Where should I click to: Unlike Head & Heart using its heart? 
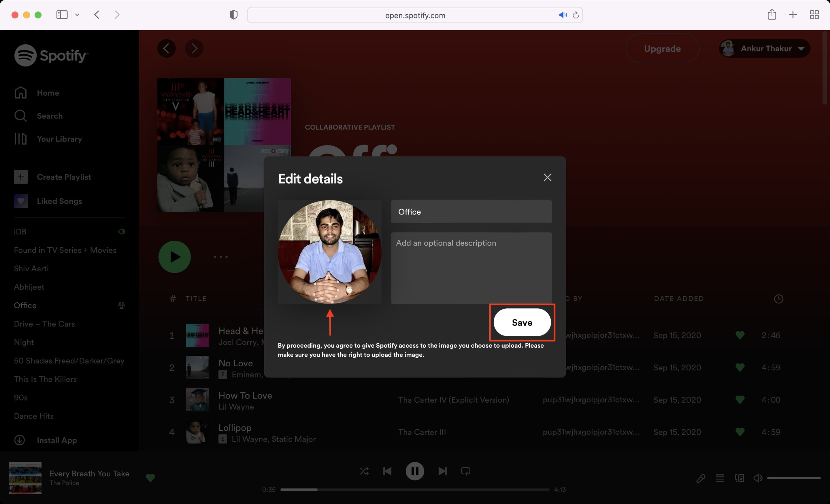(740, 335)
